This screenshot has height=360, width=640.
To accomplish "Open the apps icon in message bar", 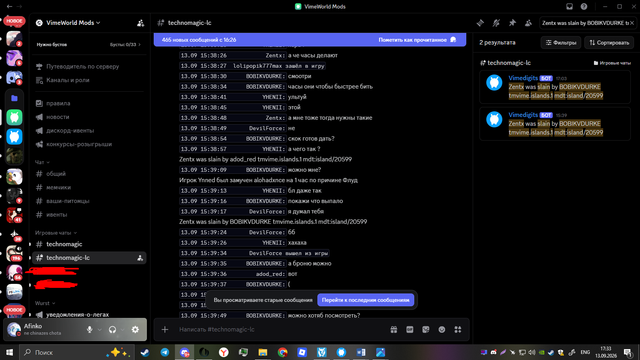I will point(458,329).
